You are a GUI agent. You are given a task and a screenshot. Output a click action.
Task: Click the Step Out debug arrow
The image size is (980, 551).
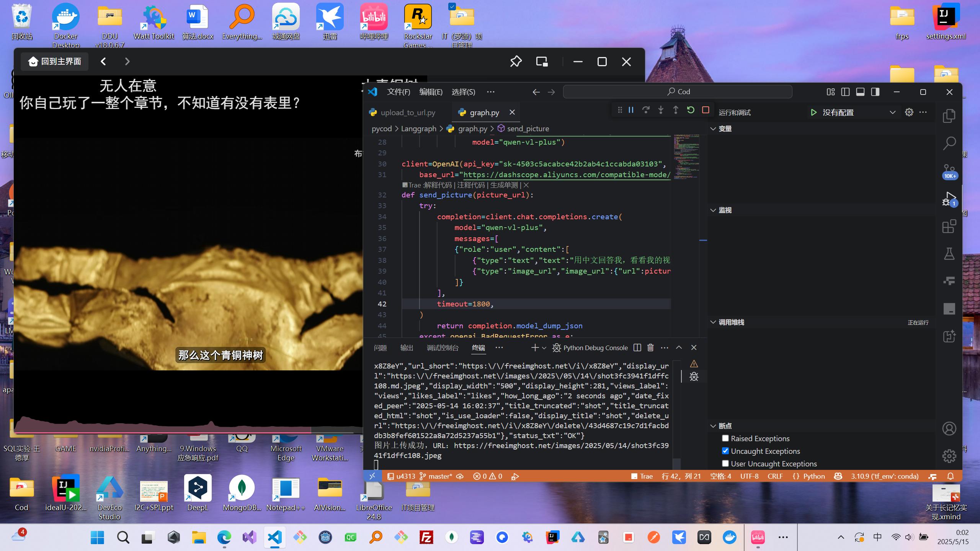(676, 110)
